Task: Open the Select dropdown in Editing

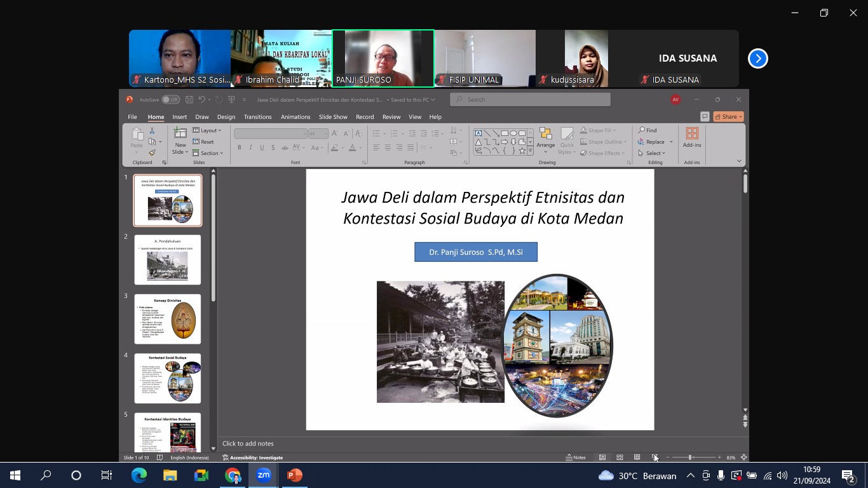Action: [652, 153]
